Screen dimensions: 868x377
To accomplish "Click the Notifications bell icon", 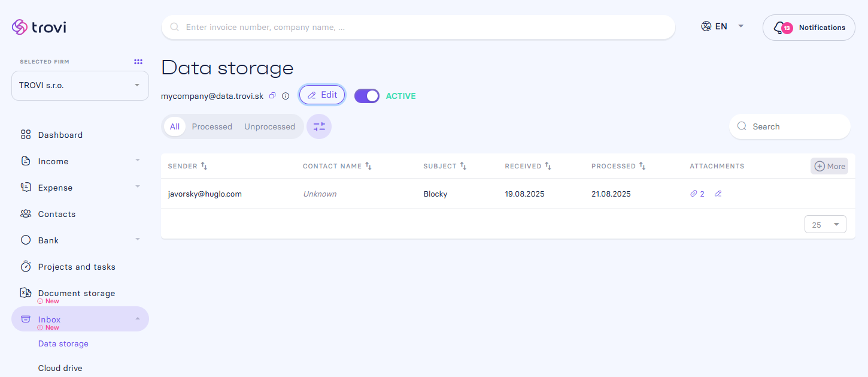I will pyautogui.click(x=779, y=28).
